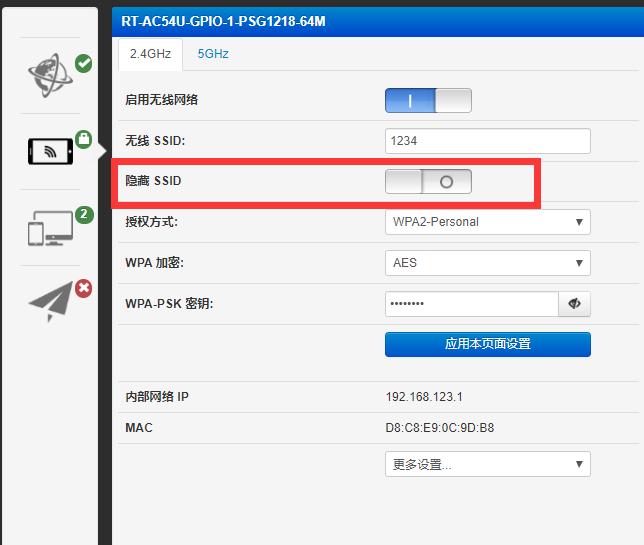Open the internet globe status icon
The image size is (644, 545).
click(x=50, y=75)
